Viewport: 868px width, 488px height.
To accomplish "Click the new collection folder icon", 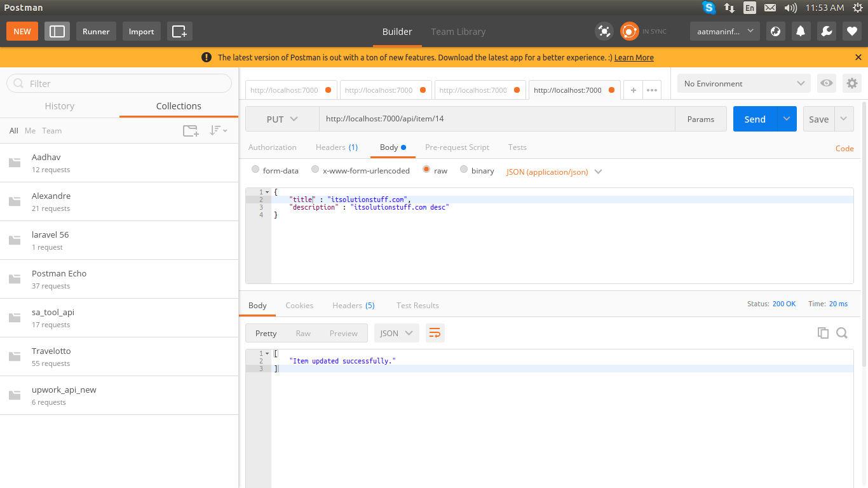I will [x=191, y=131].
